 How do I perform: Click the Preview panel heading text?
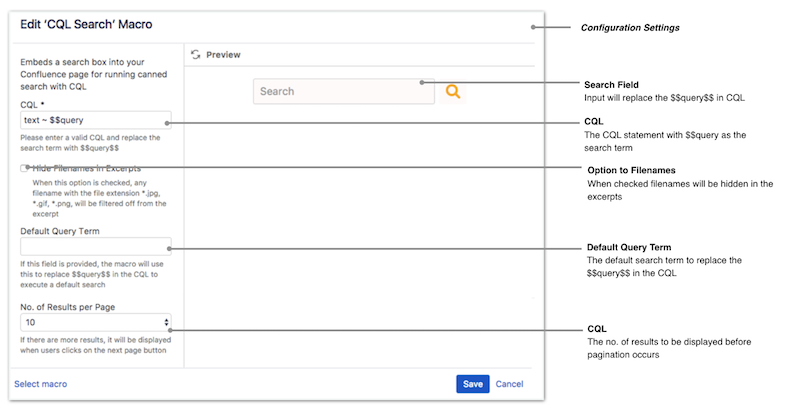coord(223,55)
